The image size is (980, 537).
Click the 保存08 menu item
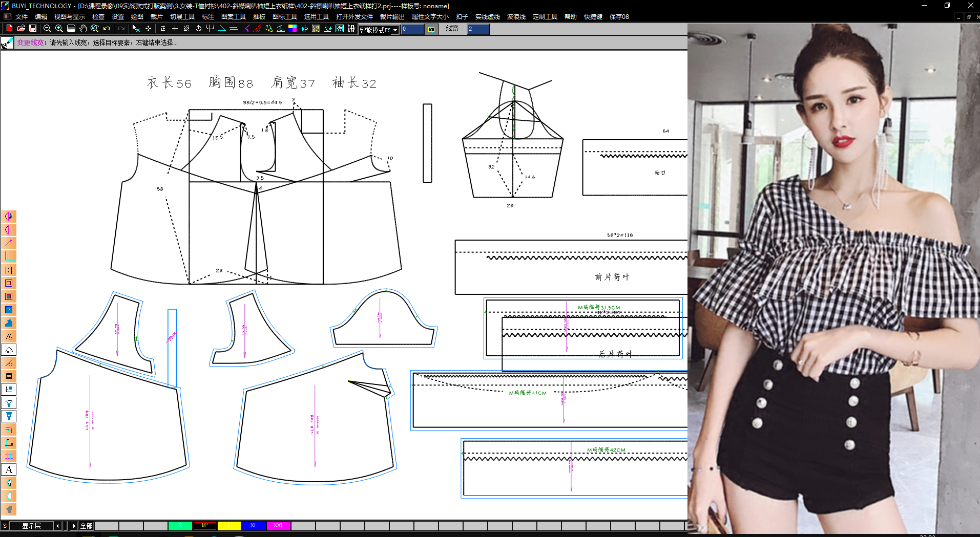(x=619, y=17)
